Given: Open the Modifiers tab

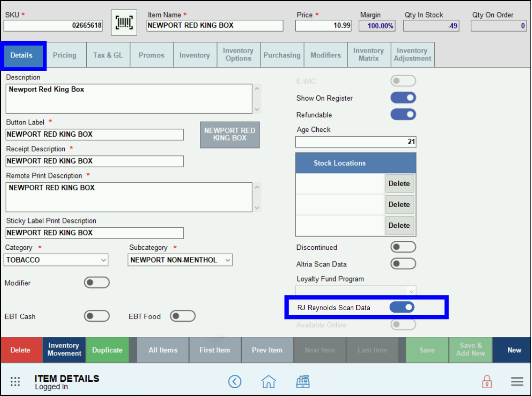Looking at the screenshot, I should [326, 55].
